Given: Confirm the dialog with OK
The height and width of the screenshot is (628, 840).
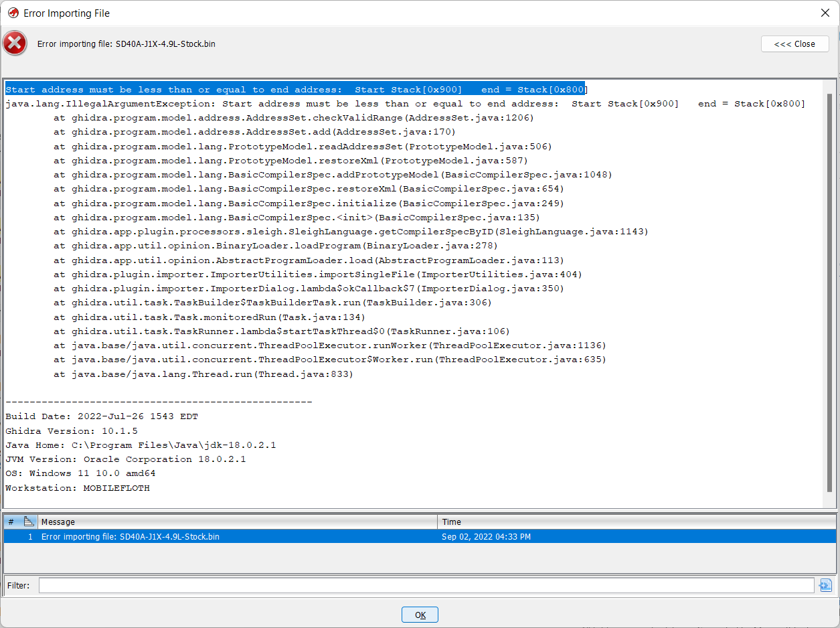Looking at the screenshot, I should pyautogui.click(x=420, y=615).
